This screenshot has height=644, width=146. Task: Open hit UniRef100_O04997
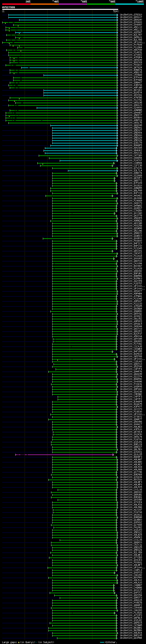[x=131, y=25]
